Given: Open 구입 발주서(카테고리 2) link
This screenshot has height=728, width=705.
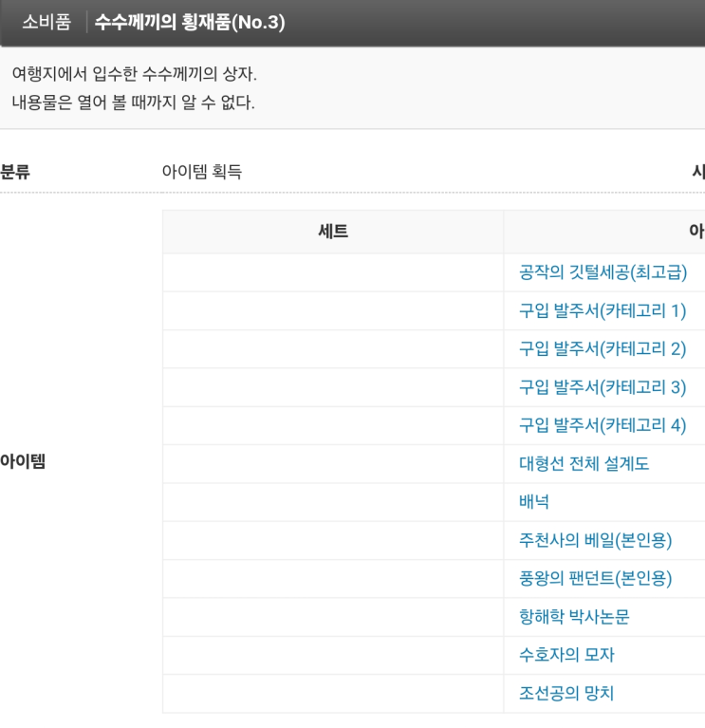Looking at the screenshot, I should (603, 349).
